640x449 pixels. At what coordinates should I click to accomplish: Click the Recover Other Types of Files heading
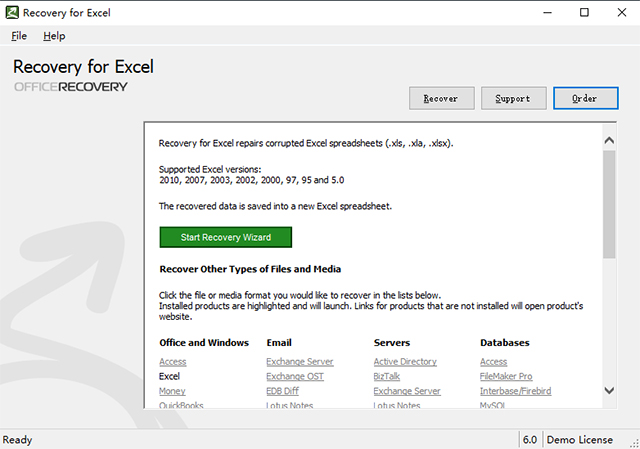tap(250, 269)
